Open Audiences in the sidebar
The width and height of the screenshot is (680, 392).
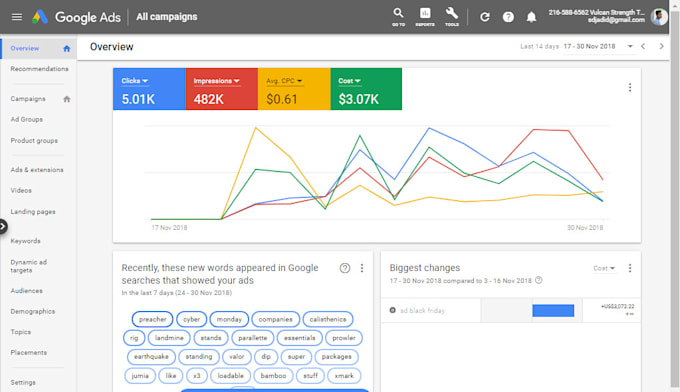coord(26,291)
